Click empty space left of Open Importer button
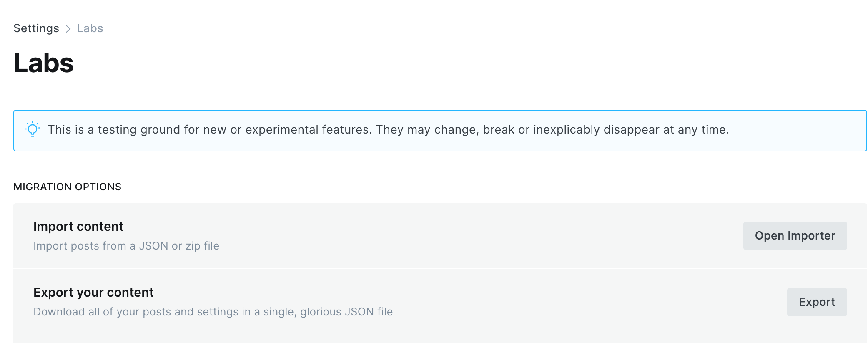The width and height of the screenshot is (868, 343). pos(479,236)
